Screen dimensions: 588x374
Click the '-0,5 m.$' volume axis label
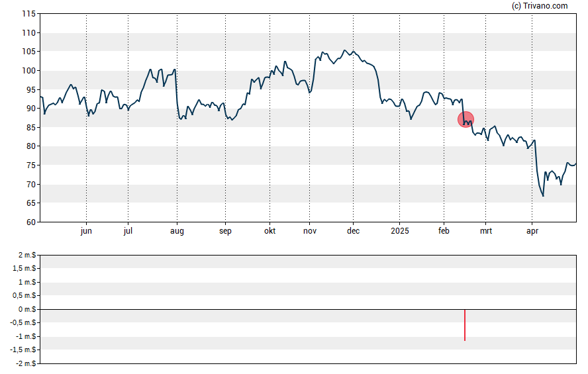[x=23, y=323]
